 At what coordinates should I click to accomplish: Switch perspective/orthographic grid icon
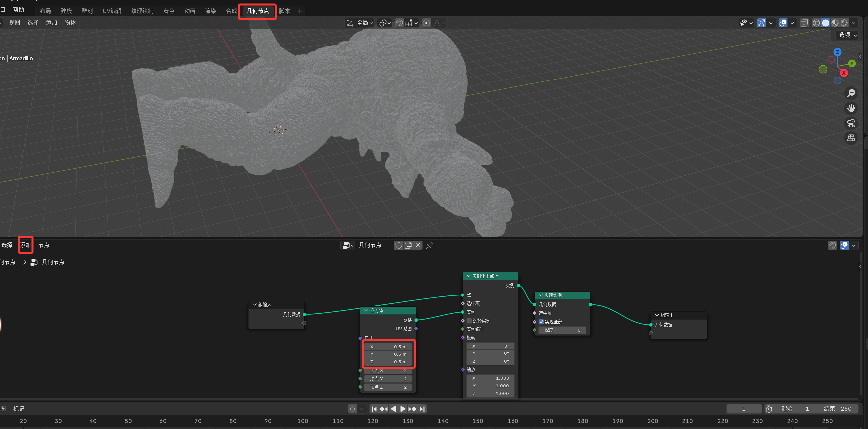coord(851,138)
